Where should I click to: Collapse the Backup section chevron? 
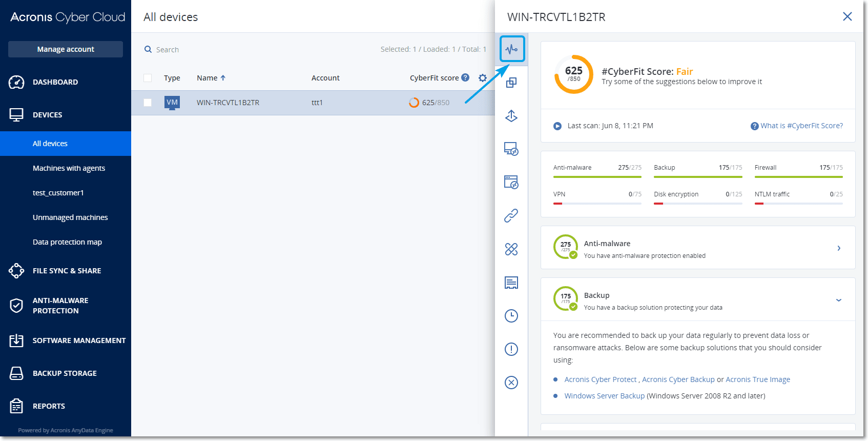pyautogui.click(x=839, y=300)
